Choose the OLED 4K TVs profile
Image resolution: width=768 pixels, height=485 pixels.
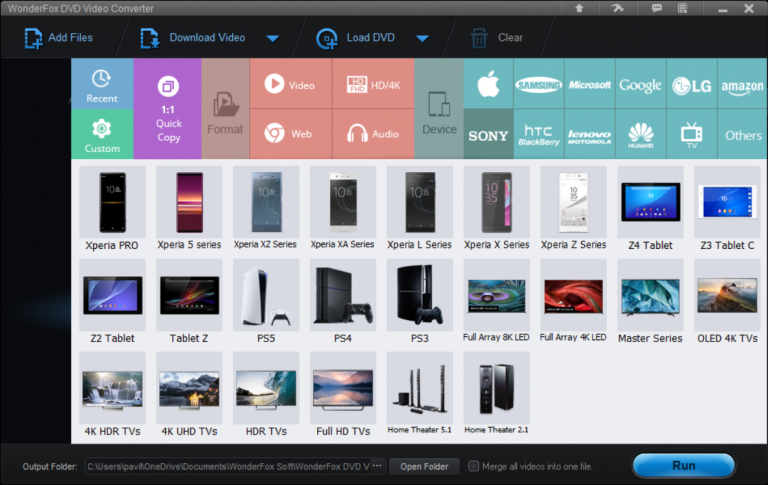coord(727,302)
